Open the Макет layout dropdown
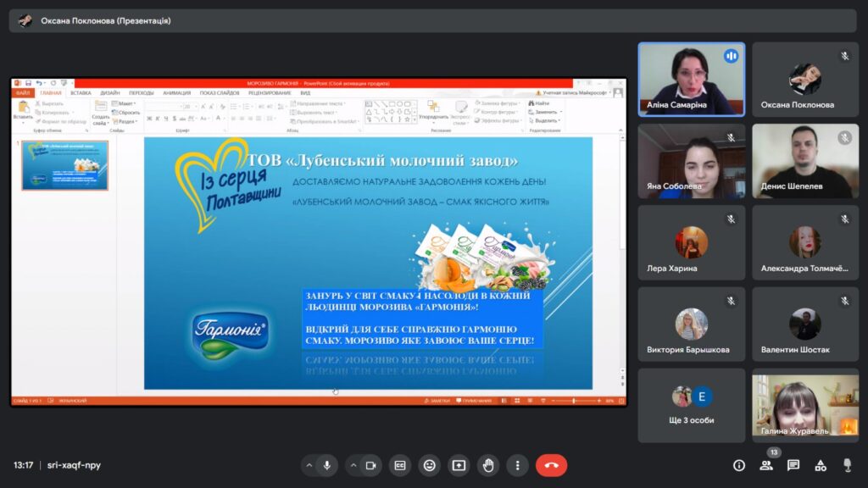The width and height of the screenshot is (868, 488). coord(123,103)
